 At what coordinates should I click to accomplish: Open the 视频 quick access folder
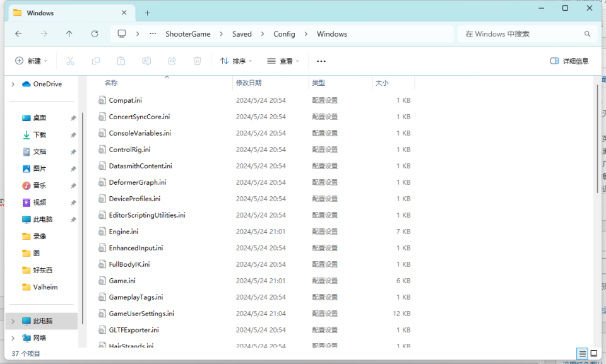click(39, 203)
